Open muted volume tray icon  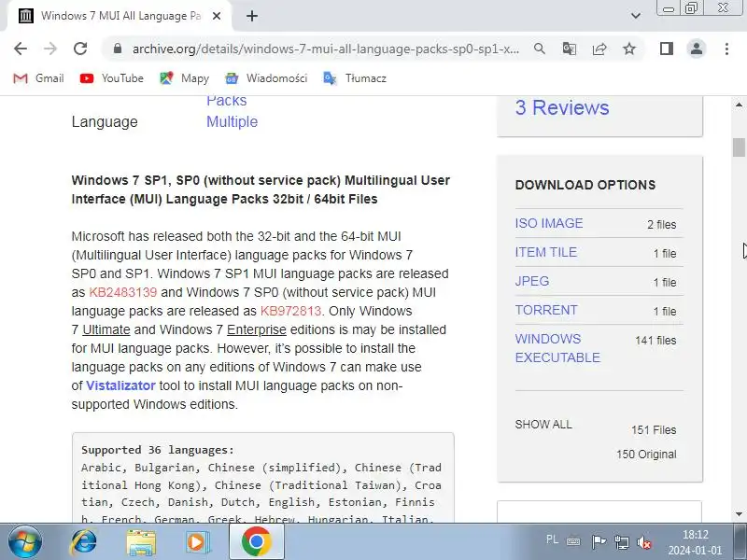click(x=644, y=542)
